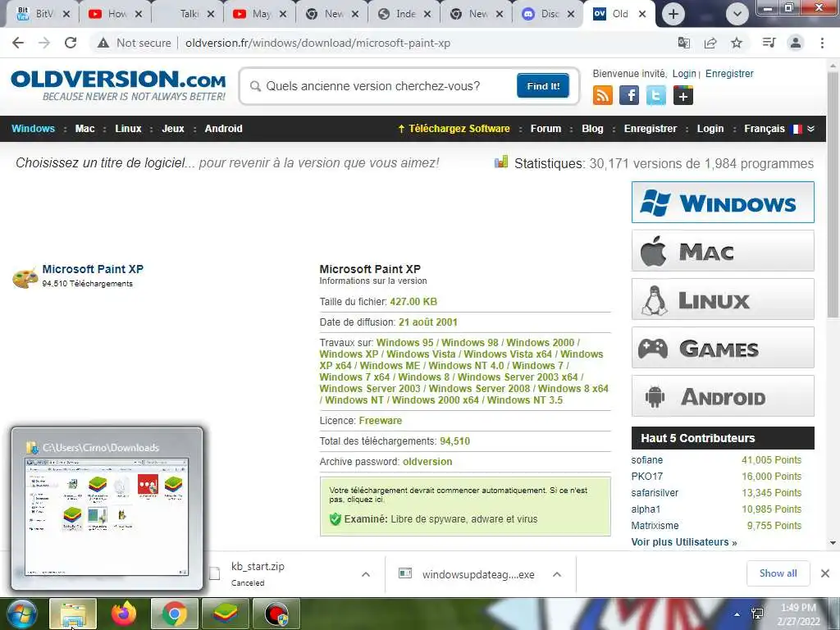
Task: Open the red recorder app in taskbar
Action: tap(276, 614)
